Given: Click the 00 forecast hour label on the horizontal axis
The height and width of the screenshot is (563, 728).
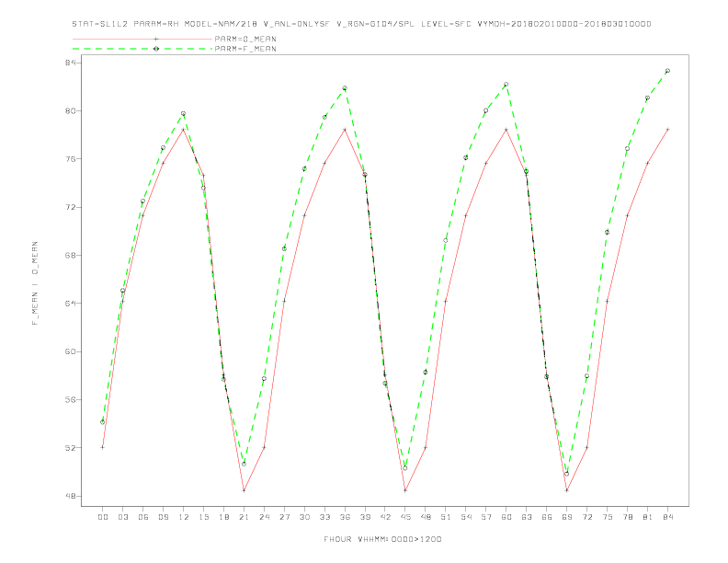Looking at the screenshot, I should tap(103, 517).
